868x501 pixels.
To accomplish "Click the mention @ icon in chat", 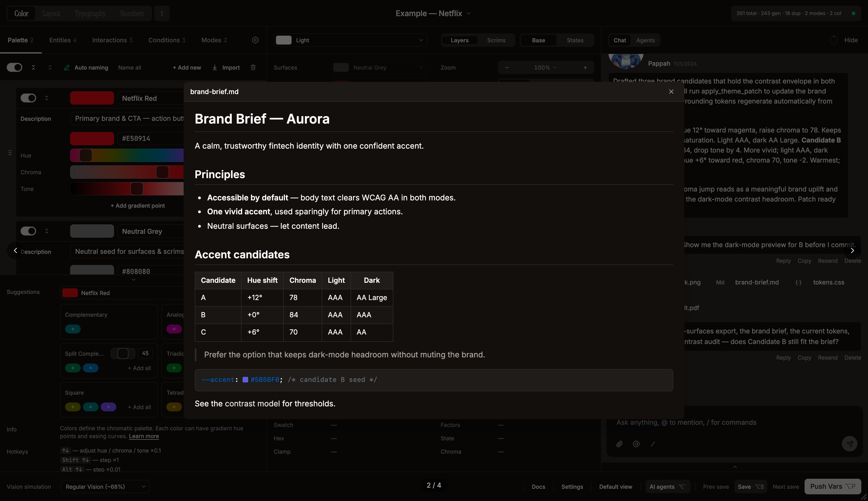I will click(x=636, y=444).
